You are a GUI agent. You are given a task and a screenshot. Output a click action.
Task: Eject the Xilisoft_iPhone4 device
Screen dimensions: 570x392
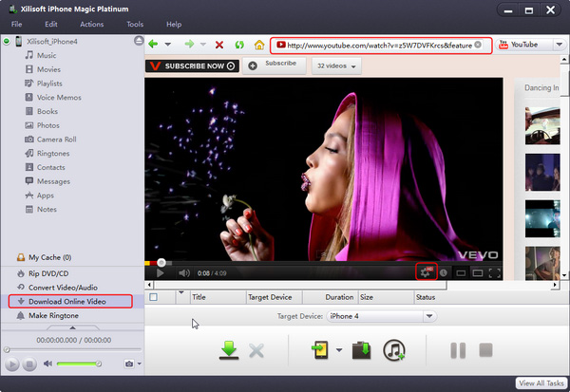point(139,41)
